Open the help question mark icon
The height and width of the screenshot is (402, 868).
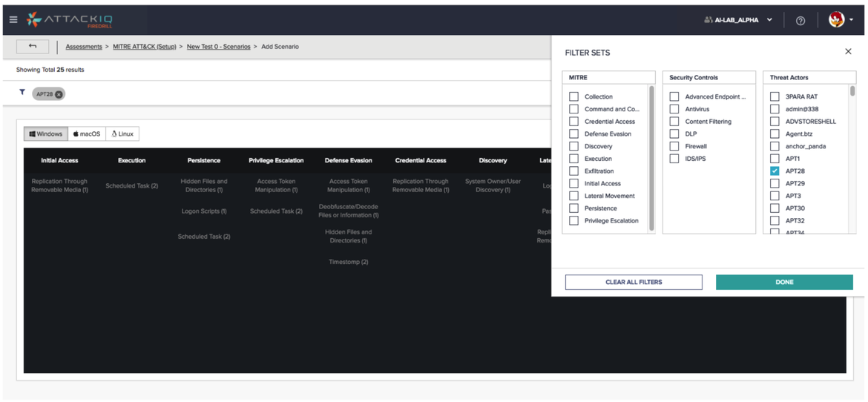pos(800,21)
